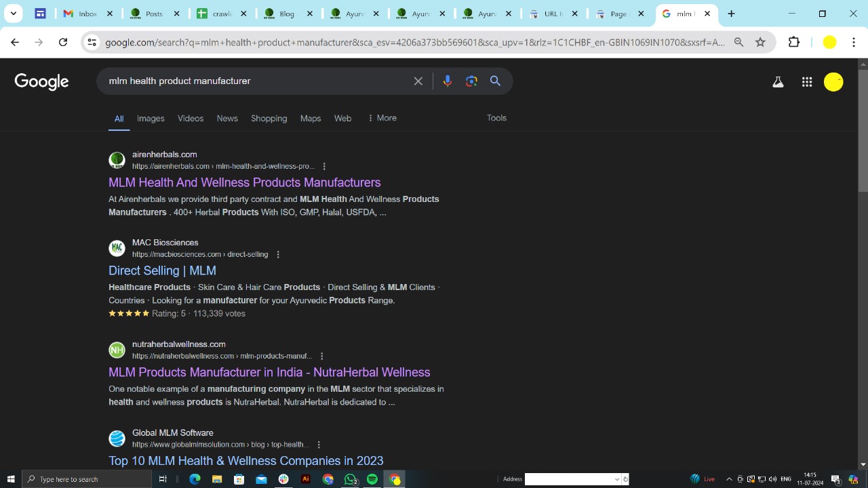The height and width of the screenshot is (488, 868).
Task: Click the Chrome address bar URL
Action: click(x=415, y=42)
